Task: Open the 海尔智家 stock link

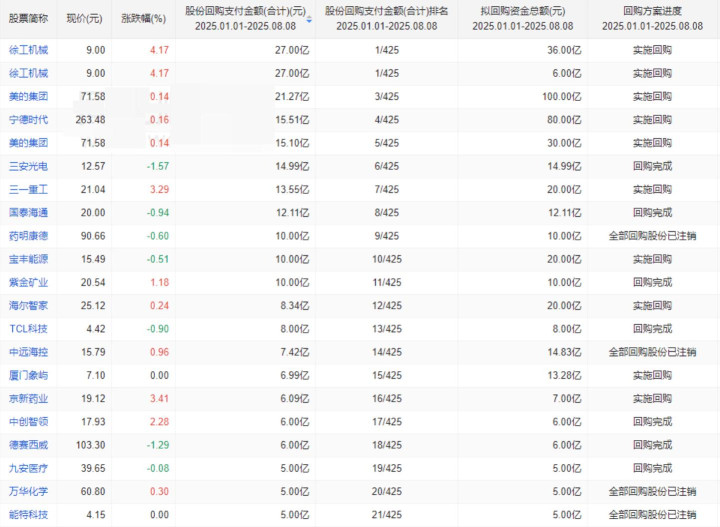Action: [28, 306]
